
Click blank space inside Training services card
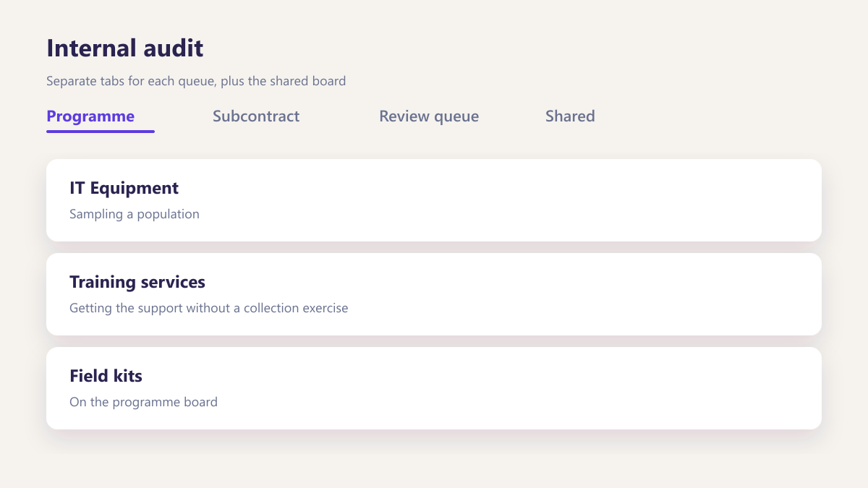tap(579, 294)
